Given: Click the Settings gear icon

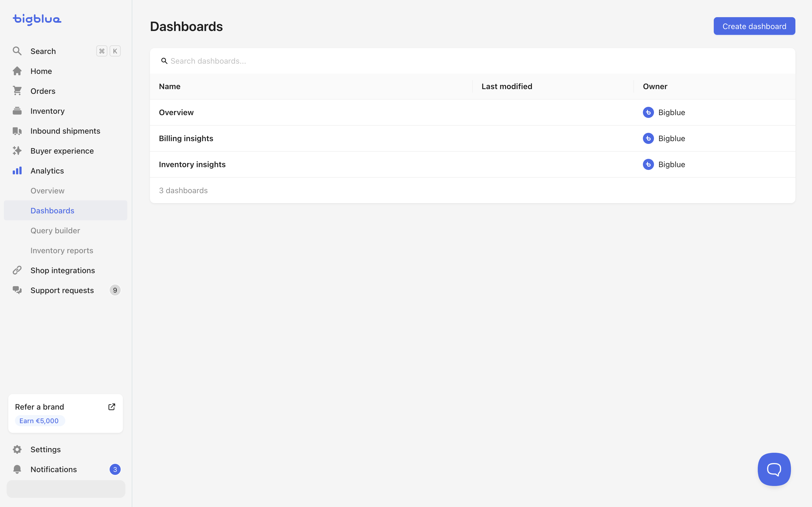Looking at the screenshot, I should (17, 449).
